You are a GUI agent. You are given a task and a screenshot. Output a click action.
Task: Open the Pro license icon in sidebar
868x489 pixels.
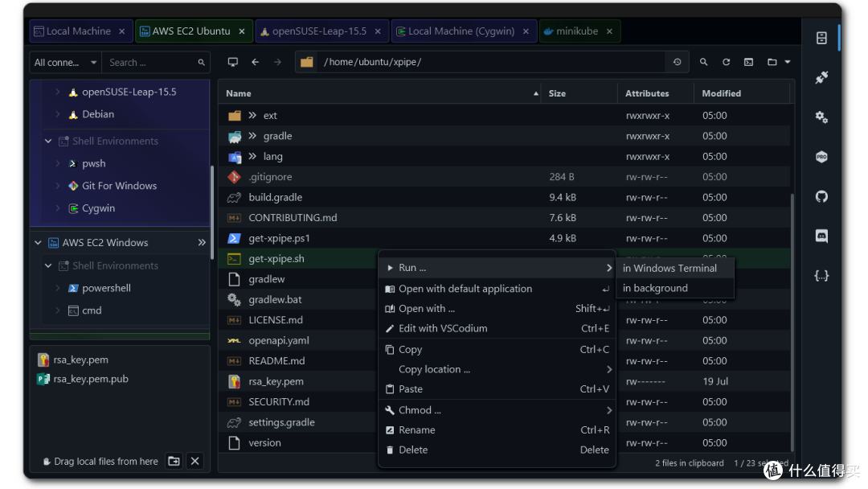(x=821, y=157)
